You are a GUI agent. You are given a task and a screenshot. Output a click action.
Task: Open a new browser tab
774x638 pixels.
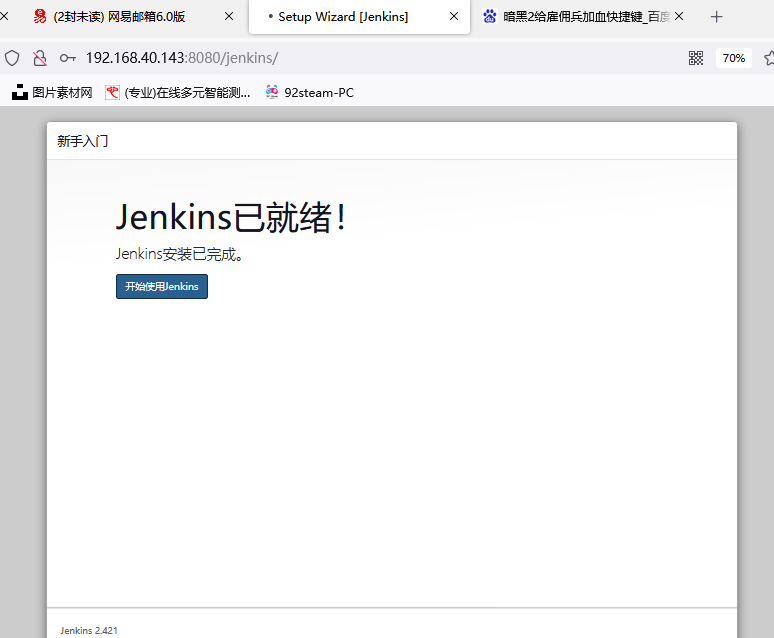[x=716, y=17]
